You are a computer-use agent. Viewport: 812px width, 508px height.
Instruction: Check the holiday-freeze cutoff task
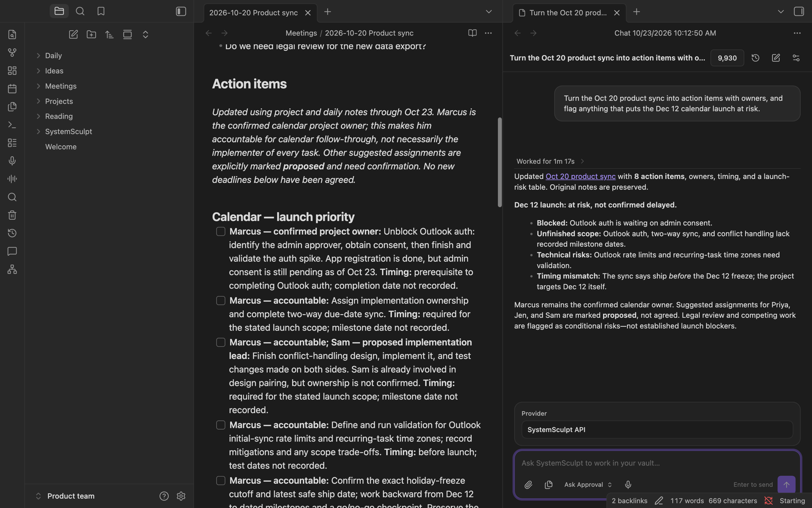tap(221, 481)
